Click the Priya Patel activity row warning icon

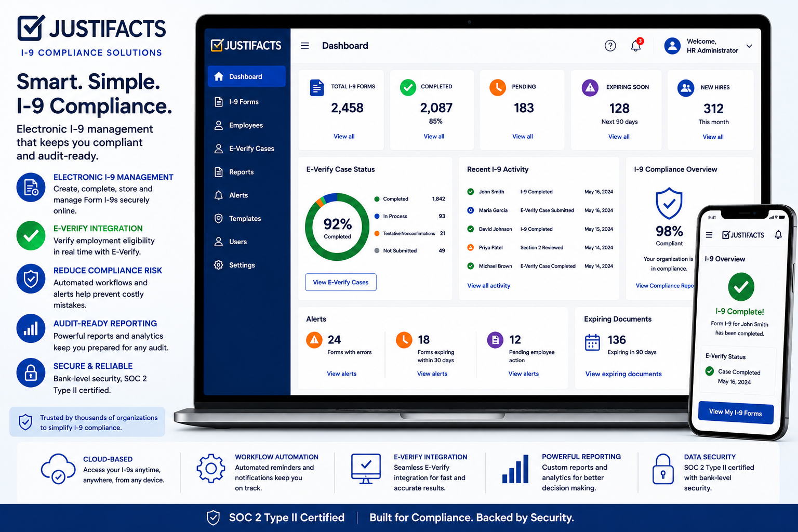click(470, 248)
